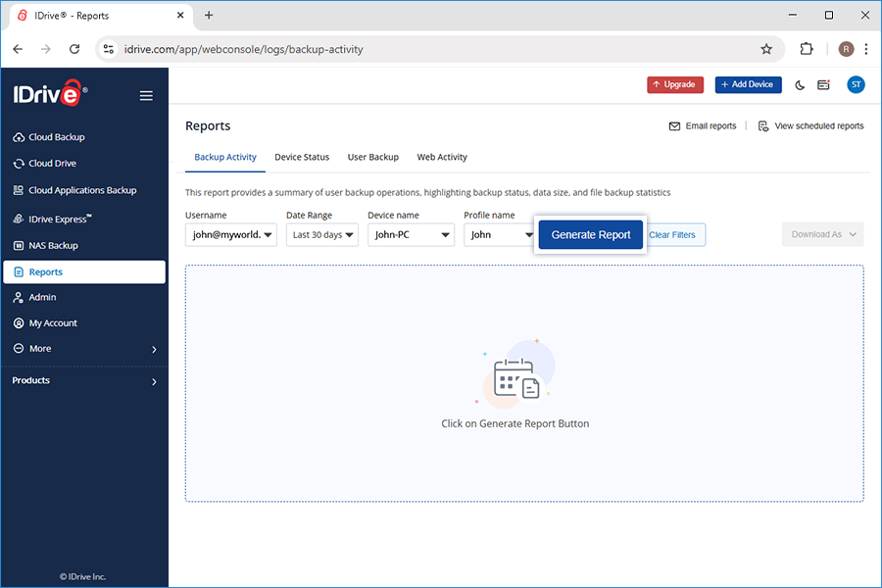Toggle the hamburger menu in sidebar
The height and width of the screenshot is (588, 882).
tap(146, 96)
